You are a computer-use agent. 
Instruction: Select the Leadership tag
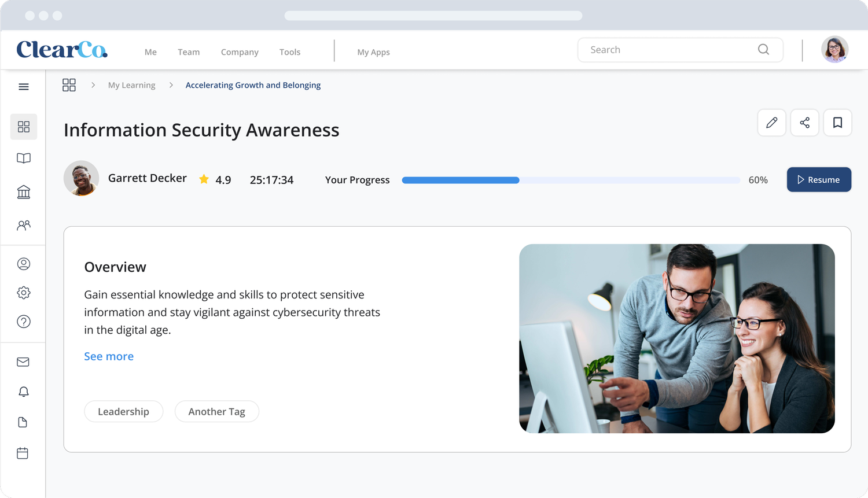124,411
